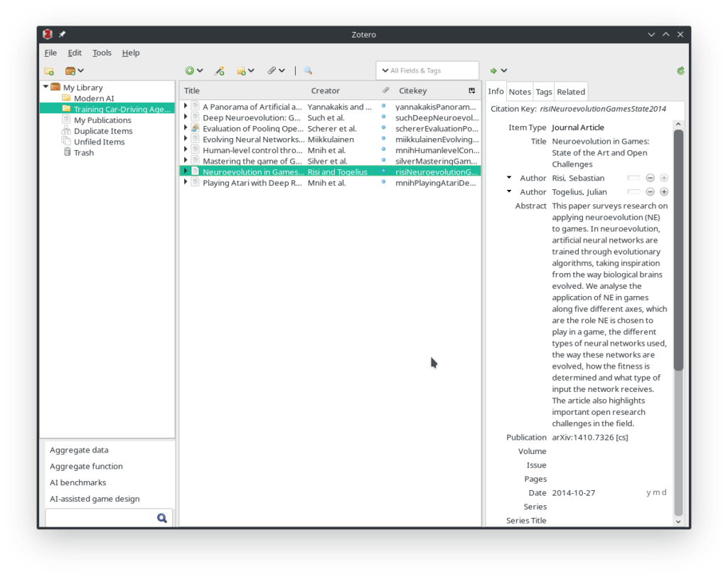Open the Tools menu
Screen dimensions: 728x577
102,53
